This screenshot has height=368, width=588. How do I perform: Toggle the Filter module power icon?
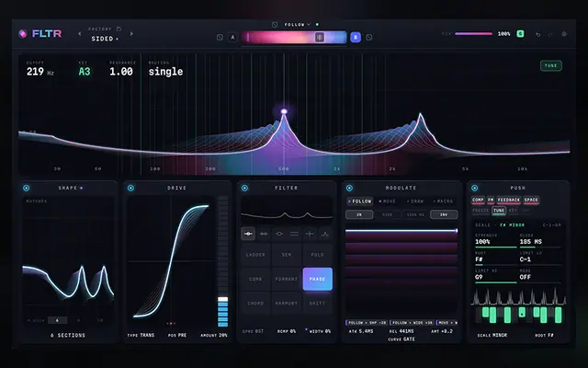[x=245, y=188]
